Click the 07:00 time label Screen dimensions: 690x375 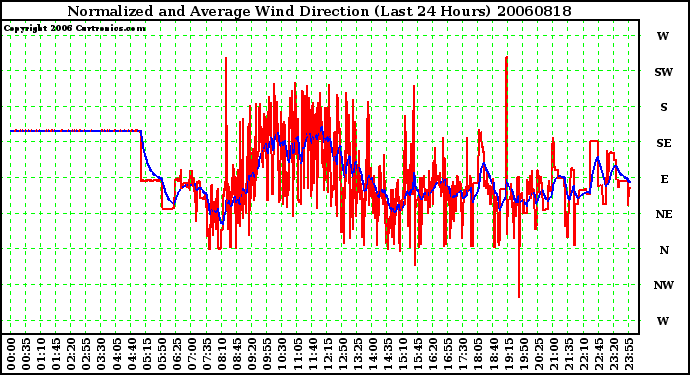(192, 354)
